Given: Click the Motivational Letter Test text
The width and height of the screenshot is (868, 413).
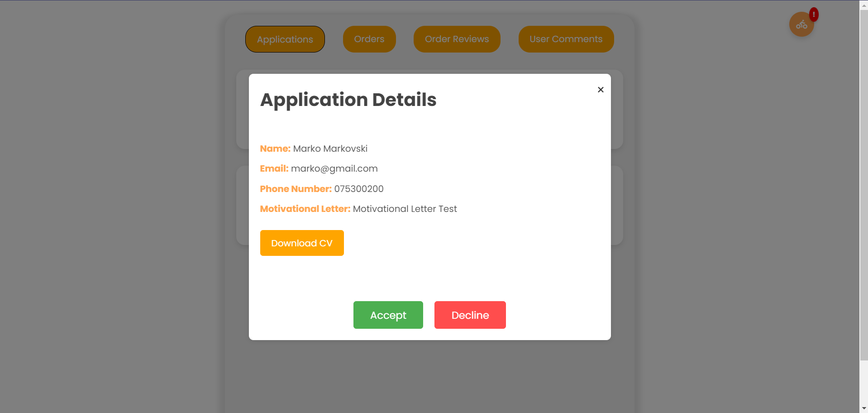Looking at the screenshot, I should coord(405,209).
